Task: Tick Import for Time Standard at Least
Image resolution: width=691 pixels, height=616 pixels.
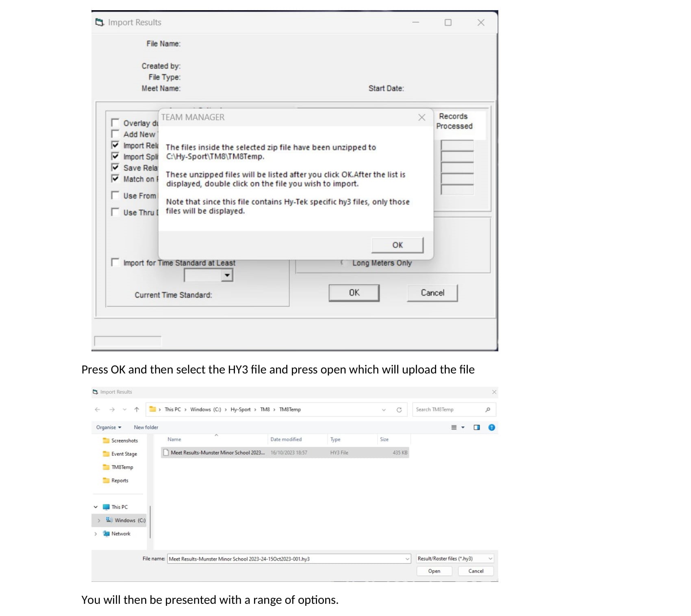Action: pos(115,263)
